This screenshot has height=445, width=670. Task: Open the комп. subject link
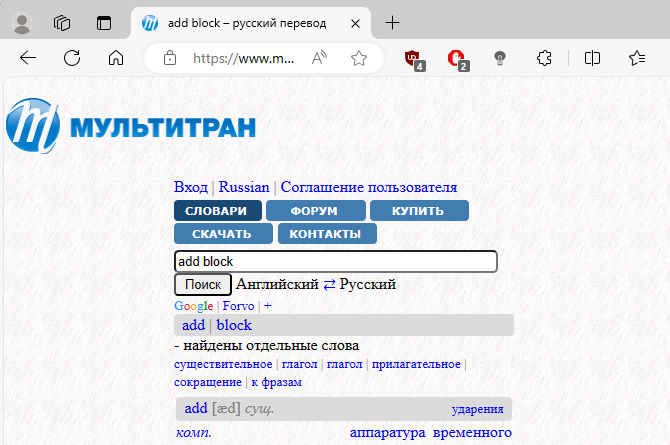coord(194,433)
